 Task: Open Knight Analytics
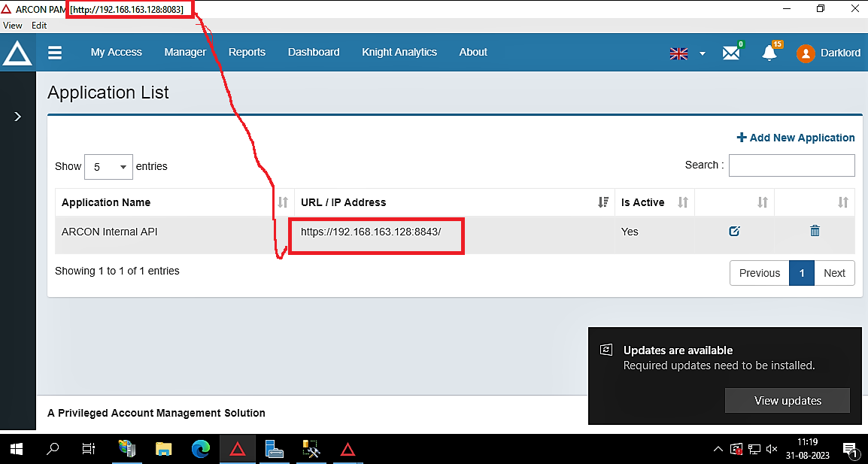click(399, 52)
